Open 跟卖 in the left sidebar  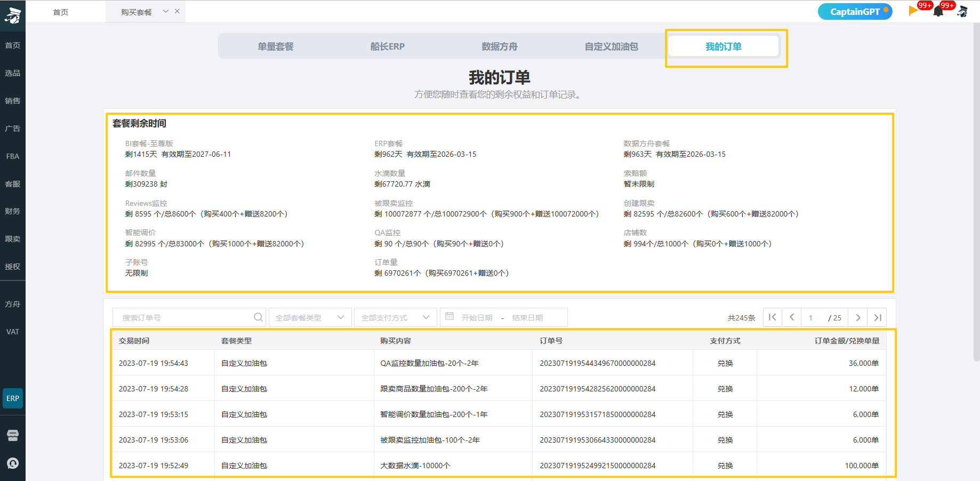13,239
